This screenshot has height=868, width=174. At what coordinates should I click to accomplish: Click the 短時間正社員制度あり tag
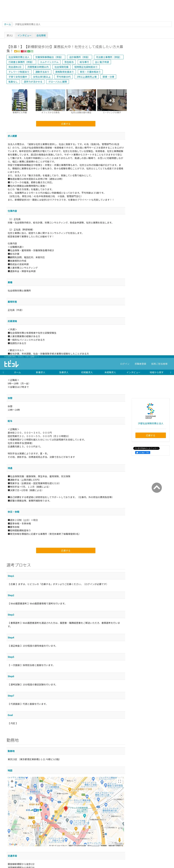click(86, 67)
